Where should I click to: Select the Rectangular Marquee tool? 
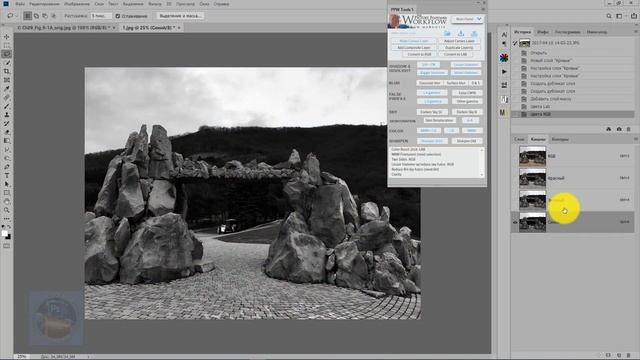(7, 45)
